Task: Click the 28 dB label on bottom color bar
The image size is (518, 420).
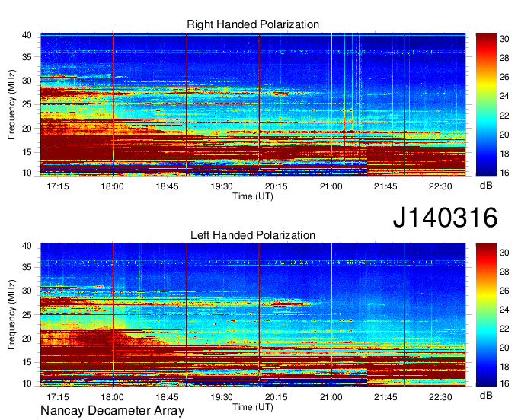Action: pyautogui.click(x=504, y=272)
